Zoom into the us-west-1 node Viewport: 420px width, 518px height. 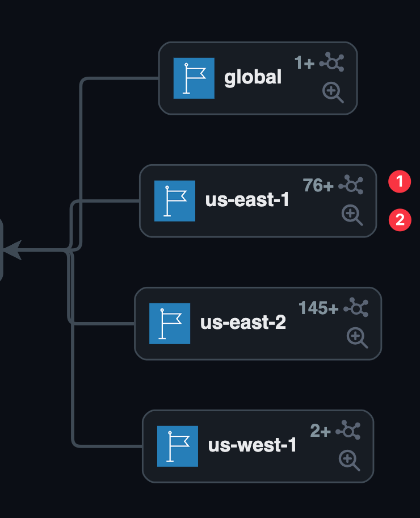pos(349,459)
